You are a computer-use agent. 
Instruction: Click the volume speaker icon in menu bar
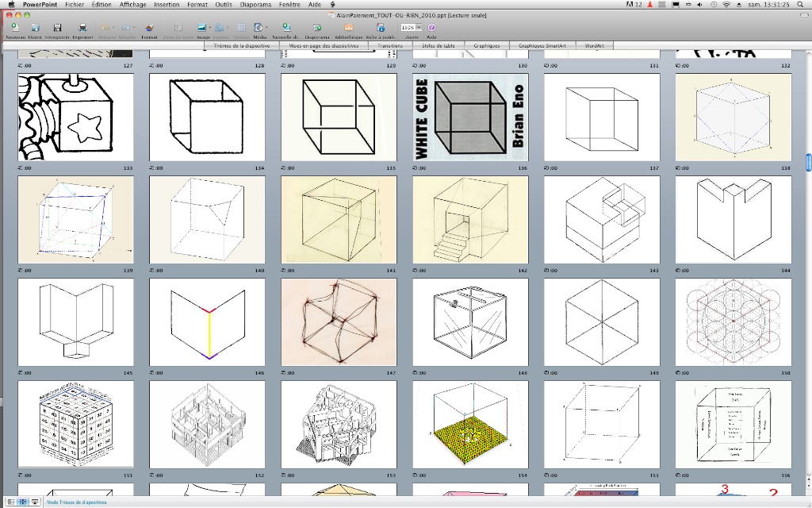pos(699,5)
